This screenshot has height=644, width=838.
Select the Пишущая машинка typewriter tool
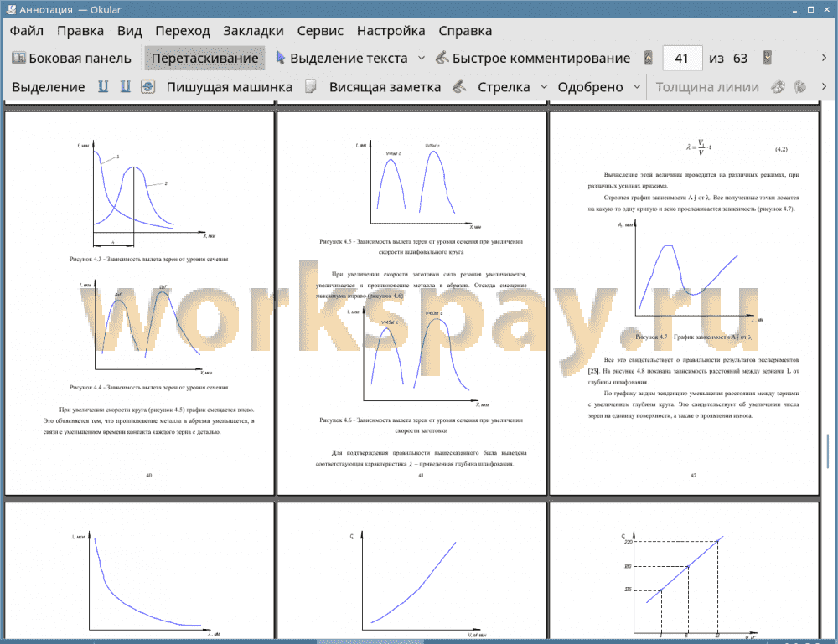click(230, 87)
